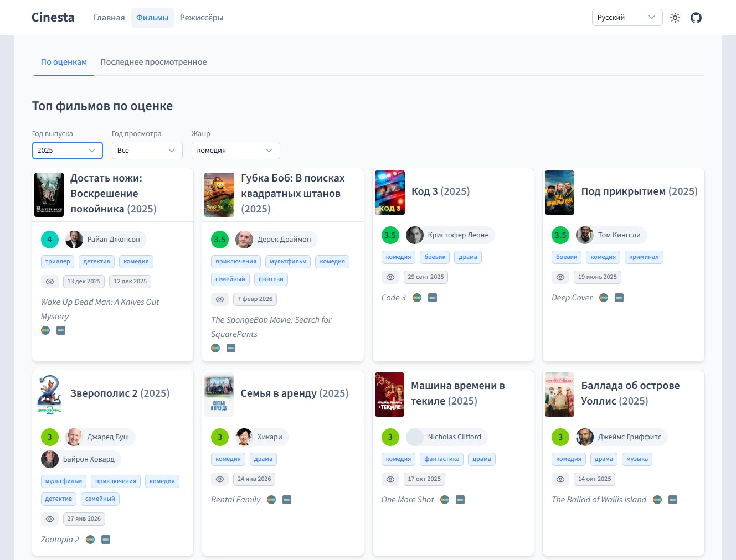Viewport: 736px width, 560px height.
Task: Click музыка genre tag on Баллада об острове
Action: coord(637,459)
